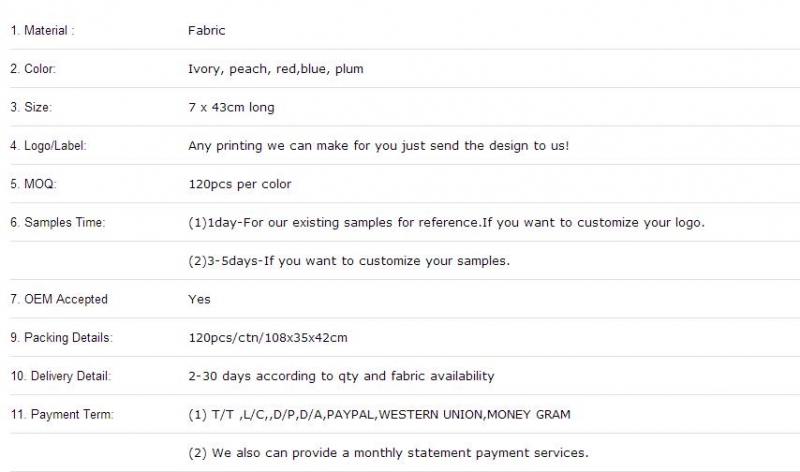Viewport: 800px width, 472px height.
Task: Select '120pcs per color' text
Action: 240,184
